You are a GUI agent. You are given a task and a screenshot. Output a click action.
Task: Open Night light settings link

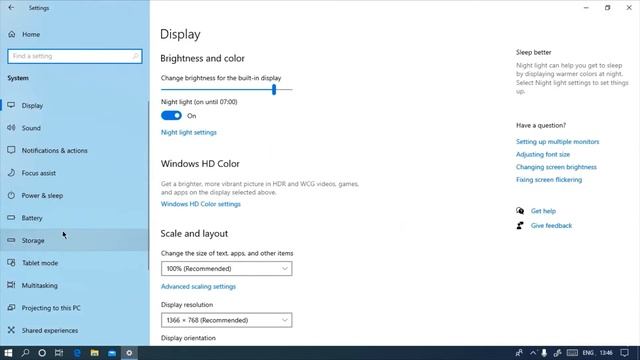[189, 132]
